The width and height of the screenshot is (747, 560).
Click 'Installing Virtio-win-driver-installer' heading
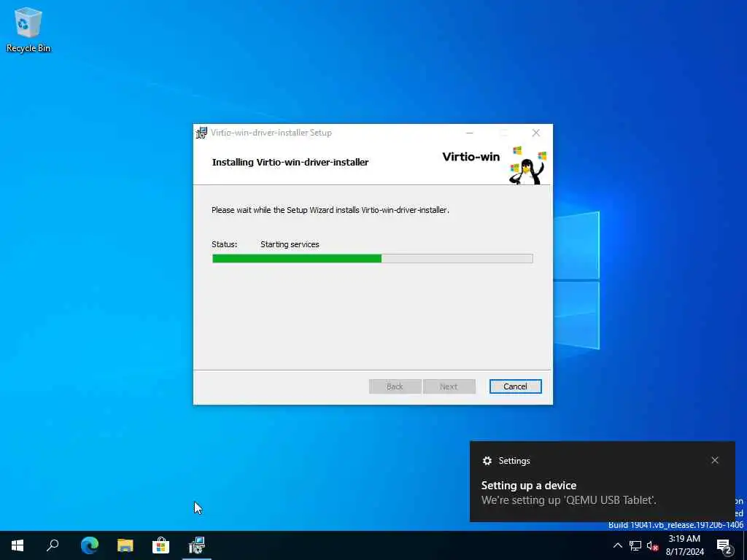(x=290, y=162)
